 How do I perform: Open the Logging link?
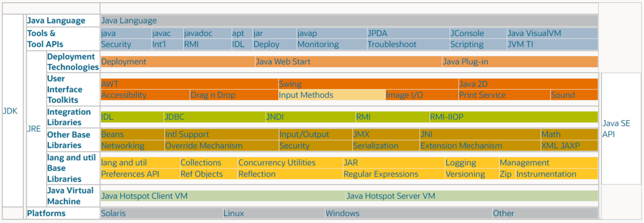pos(460,162)
